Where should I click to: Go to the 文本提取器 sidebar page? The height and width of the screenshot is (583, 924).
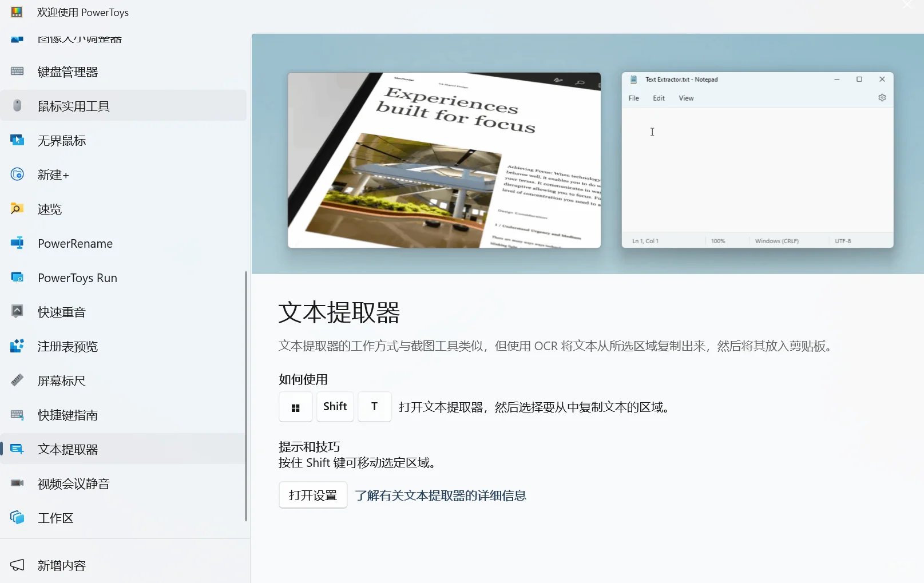[x=124, y=449]
